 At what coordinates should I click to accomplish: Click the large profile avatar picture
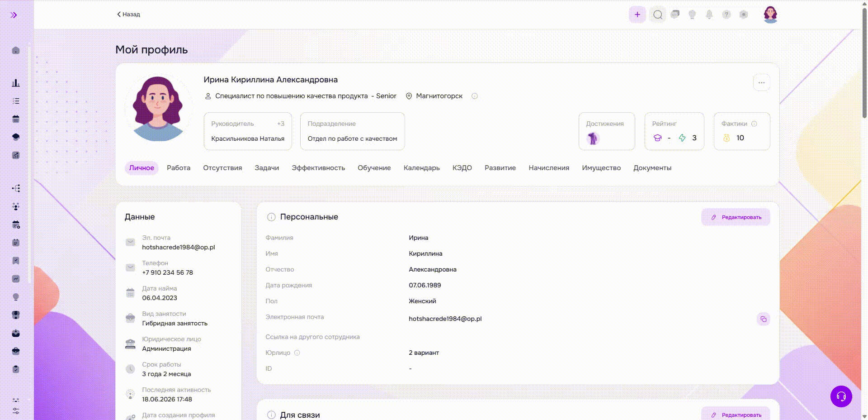click(x=158, y=109)
